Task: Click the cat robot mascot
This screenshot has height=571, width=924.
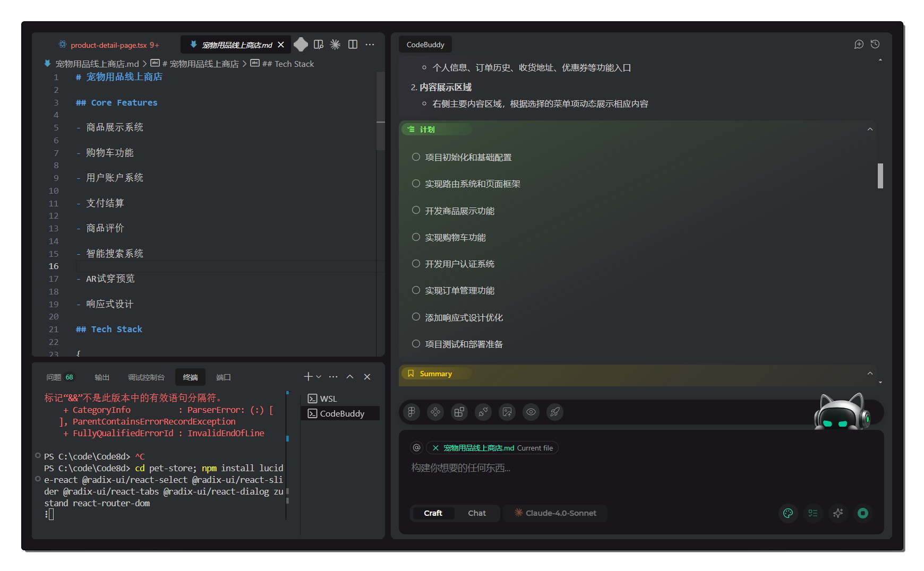Action: tap(842, 411)
